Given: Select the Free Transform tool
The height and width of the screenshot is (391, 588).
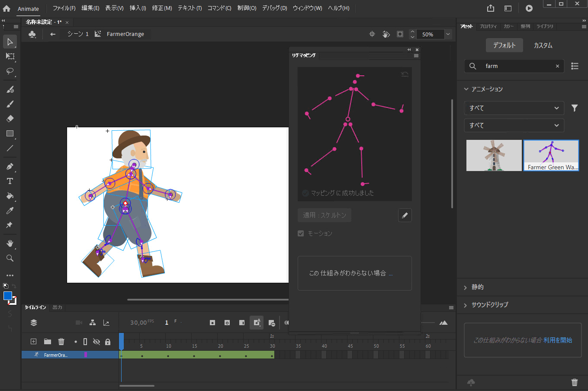Looking at the screenshot, I should point(10,56).
